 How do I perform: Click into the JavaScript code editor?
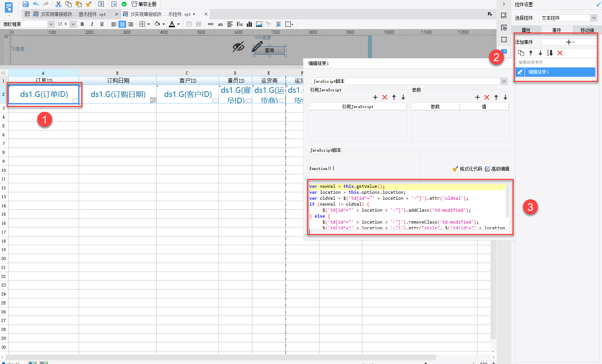pos(407,207)
